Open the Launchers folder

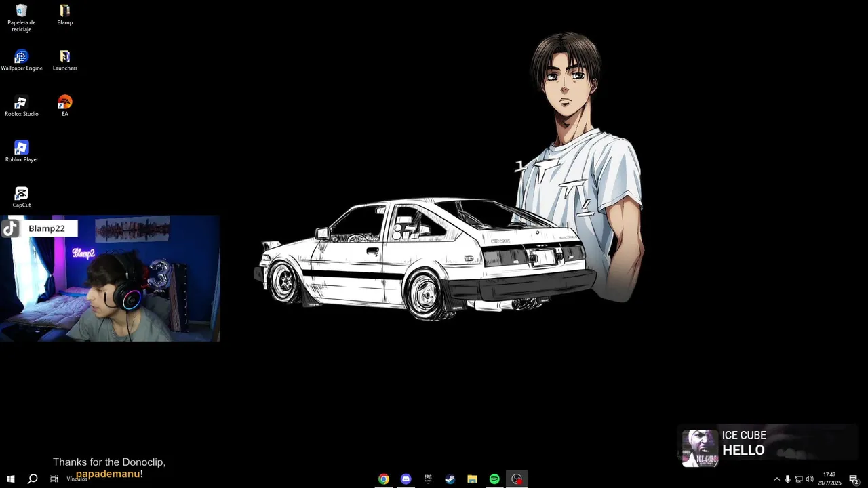click(64, 60)
